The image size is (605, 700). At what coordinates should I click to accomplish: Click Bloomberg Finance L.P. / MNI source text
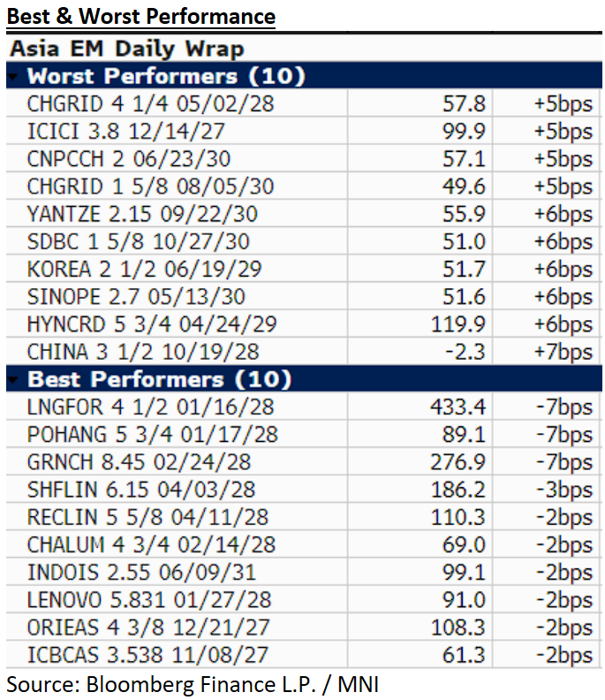click(193, 682)
